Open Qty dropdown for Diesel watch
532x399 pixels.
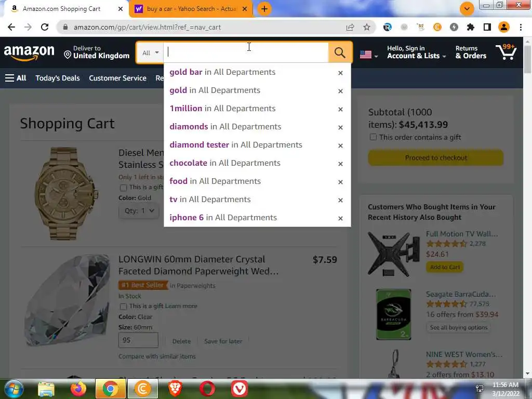point(139,211)
